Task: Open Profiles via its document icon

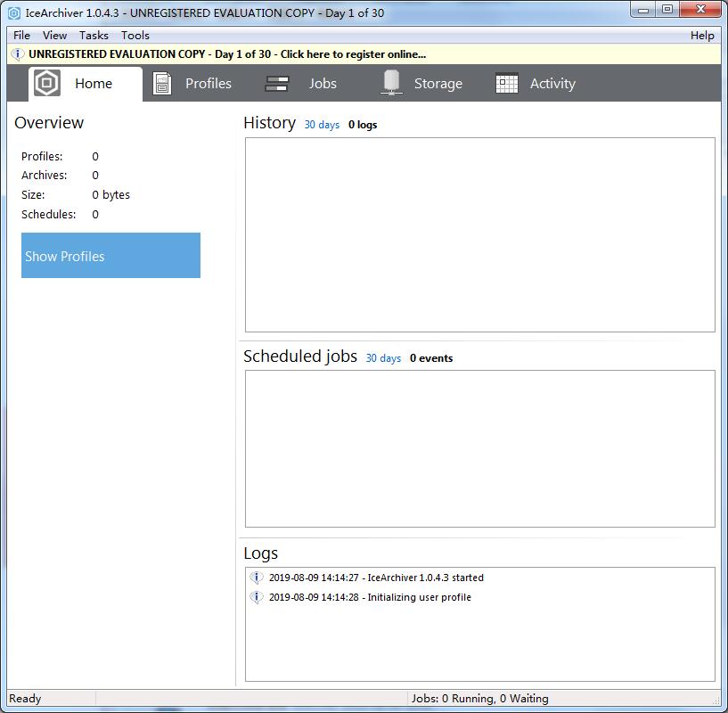Action: click(x=162, y=84)
